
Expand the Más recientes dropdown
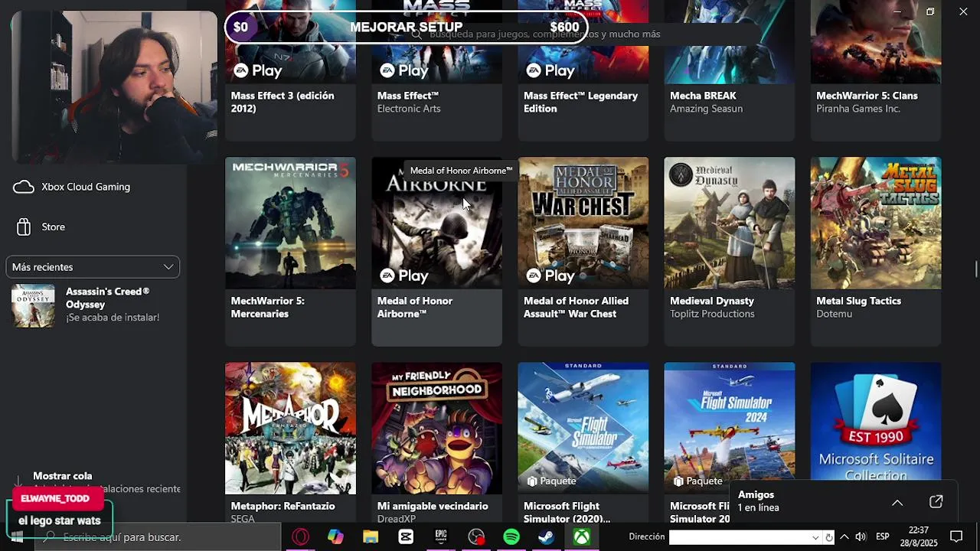coord(93,266)
